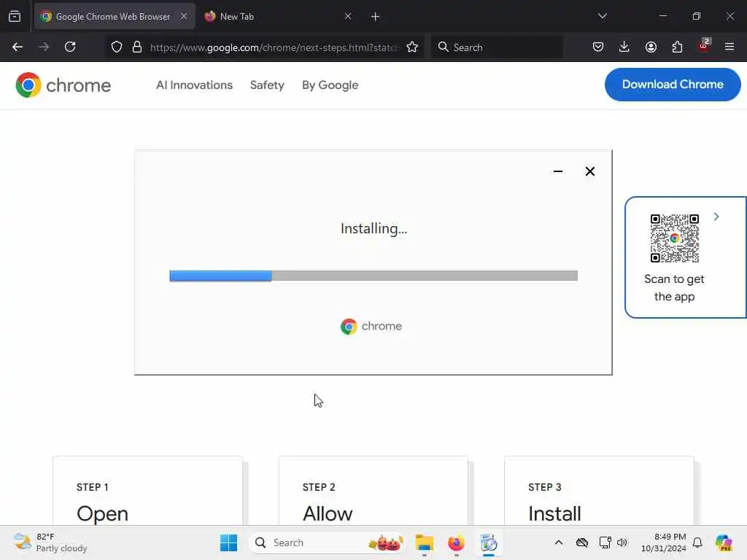
Task: Minimize the Chrome installer dialog
Action: tap(558, 171)
